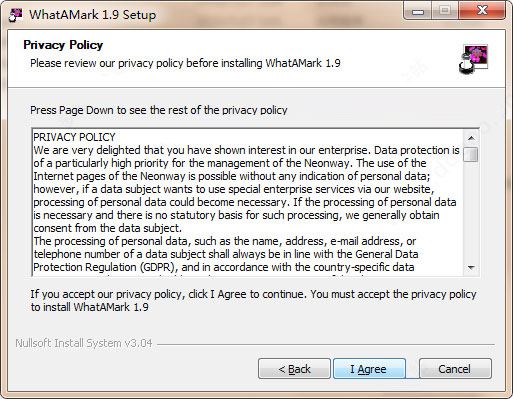Click the installer logo in the header
This screenshot has height=399, width=513.
coord(473,59)
